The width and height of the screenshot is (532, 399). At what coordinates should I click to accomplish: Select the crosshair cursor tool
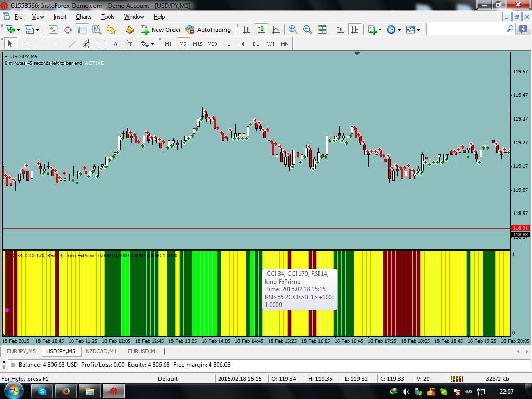[24, 44]
